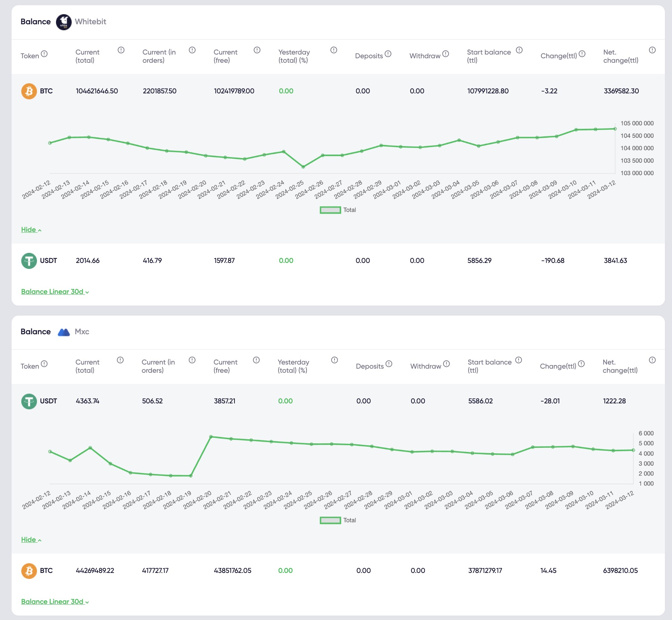The width and height of the screenshot is (672, 620).
Task: Click the Start balance (ttl) header in Mxc
Action: pyautogui.click(x=489, y=366)
